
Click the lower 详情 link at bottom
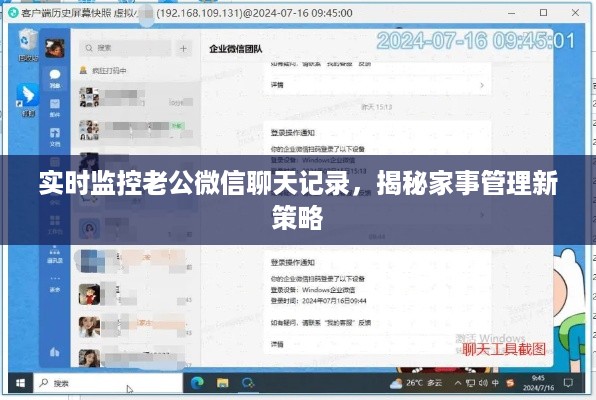pos(277,344)
